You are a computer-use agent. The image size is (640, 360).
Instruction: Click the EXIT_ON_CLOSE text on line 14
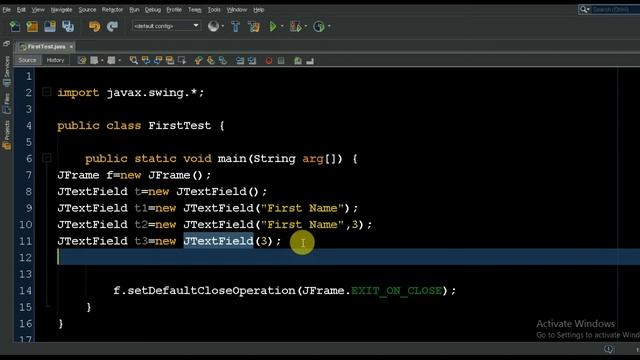[397, 291]
